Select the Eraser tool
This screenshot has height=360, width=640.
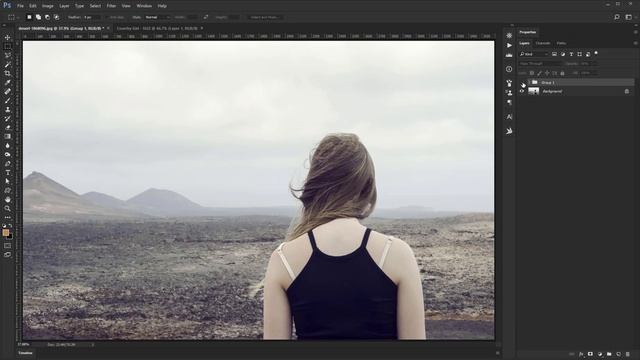click(7, 127)
